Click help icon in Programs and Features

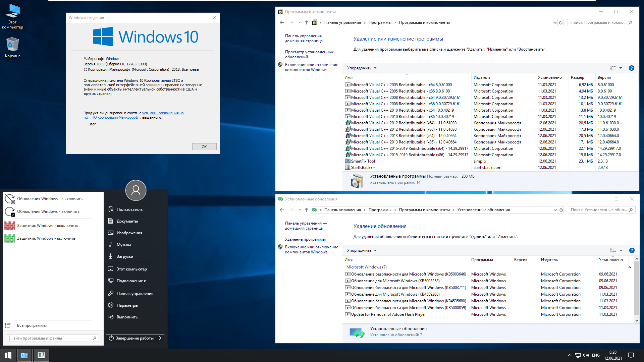[631, 68]
